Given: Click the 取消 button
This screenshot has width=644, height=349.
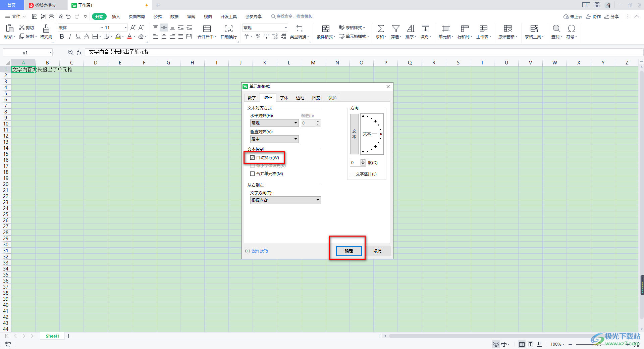Looking at the screenshot, I should point(377,251).
